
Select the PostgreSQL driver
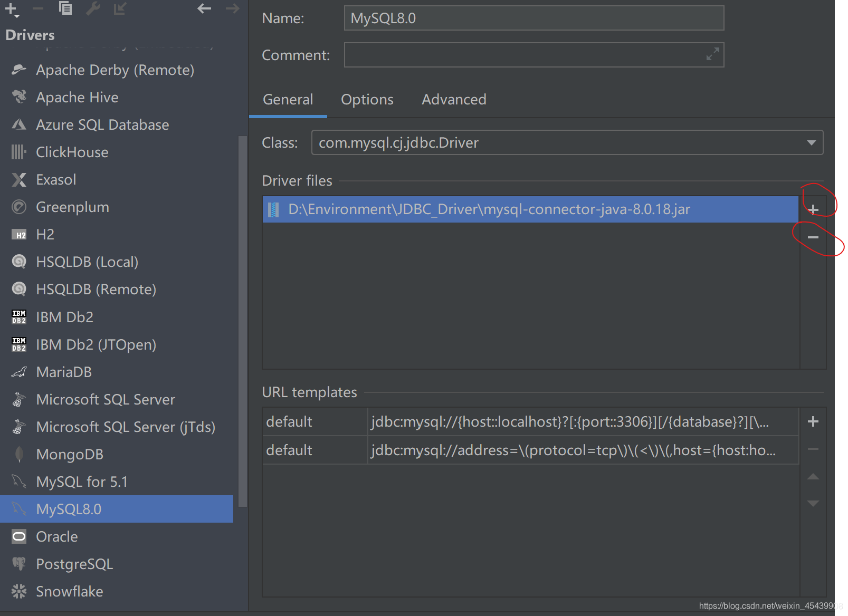pyautogui.click(x=117, y=564)
